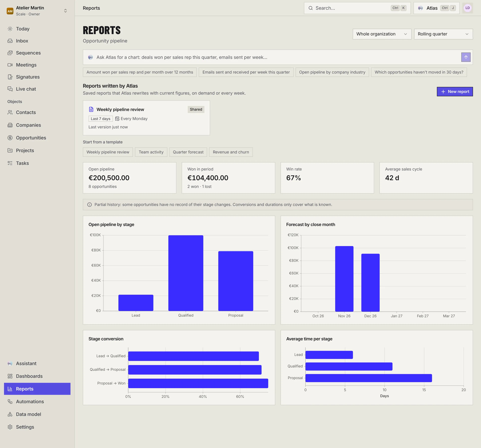Open the Weekly pipeline review saved report card
This screenshot has height=448, width=481.
pos(146,118)
